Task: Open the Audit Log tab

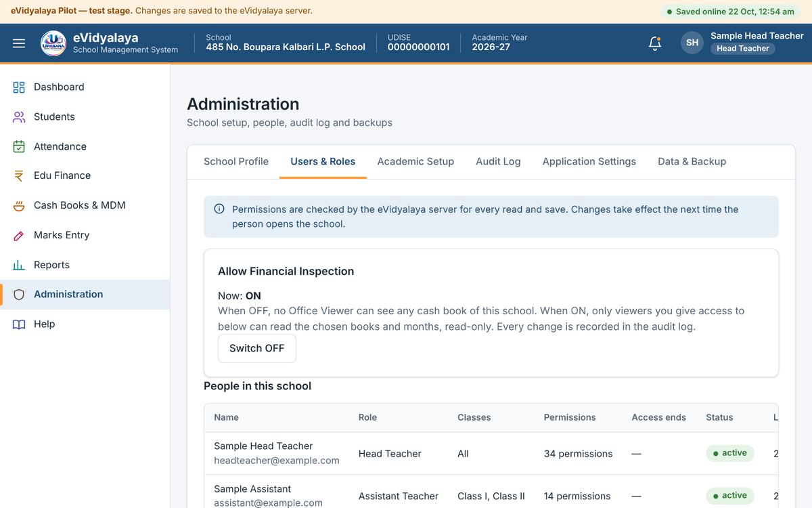Action: (498, 161)
